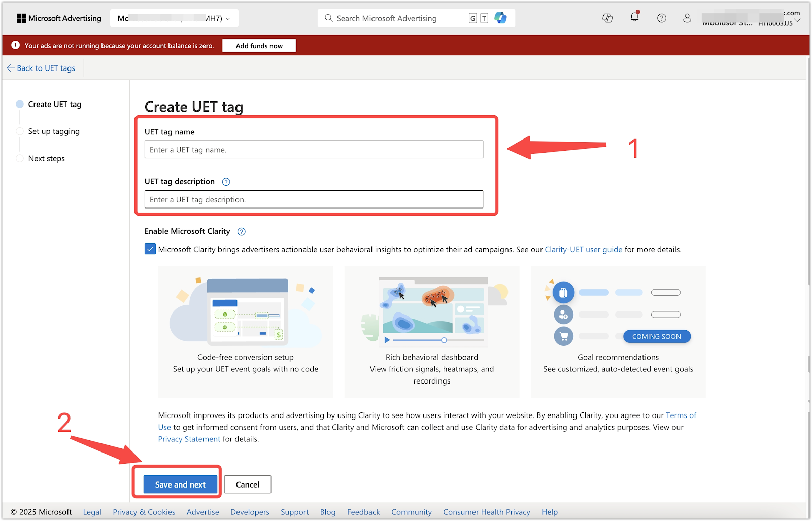Click the 2025 Microsoft copyright text
The height and width of the screenshot is (521, 812).
click(x=42, y=512)
